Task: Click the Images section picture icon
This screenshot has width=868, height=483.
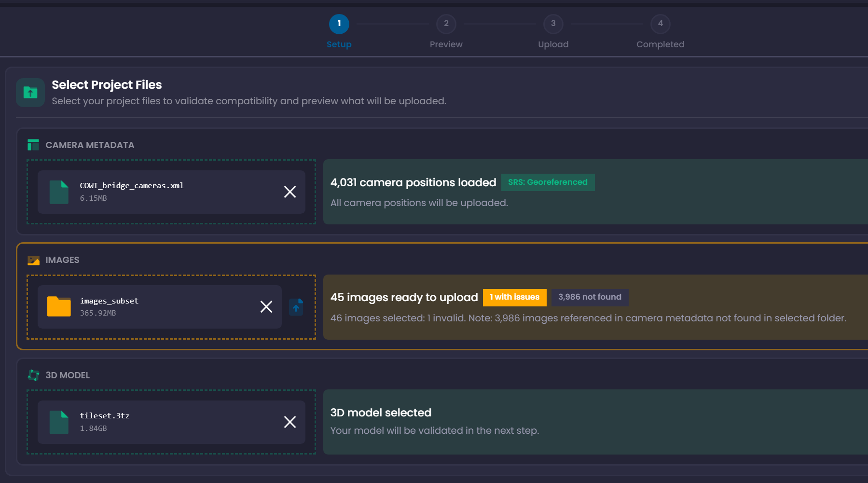Action: tap(33, 261)
